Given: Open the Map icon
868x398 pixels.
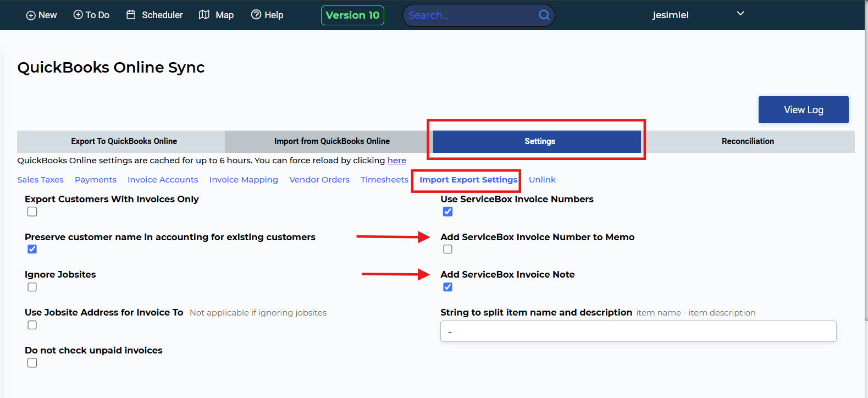Looking at the screenshot, I should pos(204,15).
